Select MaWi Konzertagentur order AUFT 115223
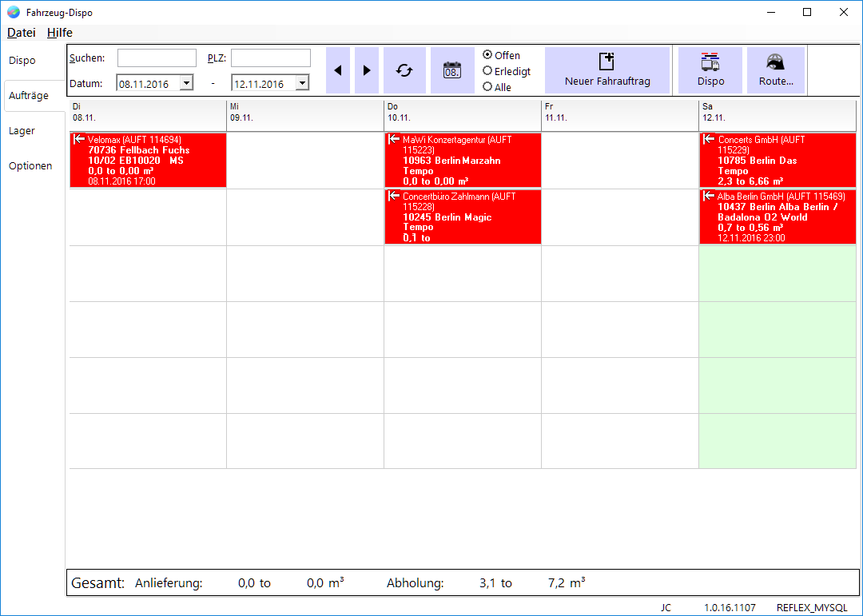The image size is (863, 616). pyautogui.click(x=463, y=161)
